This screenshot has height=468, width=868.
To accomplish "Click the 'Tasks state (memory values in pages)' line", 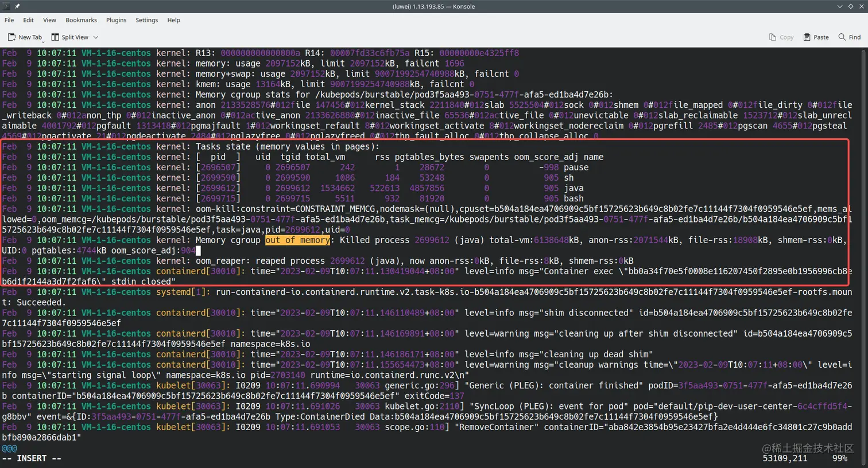I will pos(288,147).
